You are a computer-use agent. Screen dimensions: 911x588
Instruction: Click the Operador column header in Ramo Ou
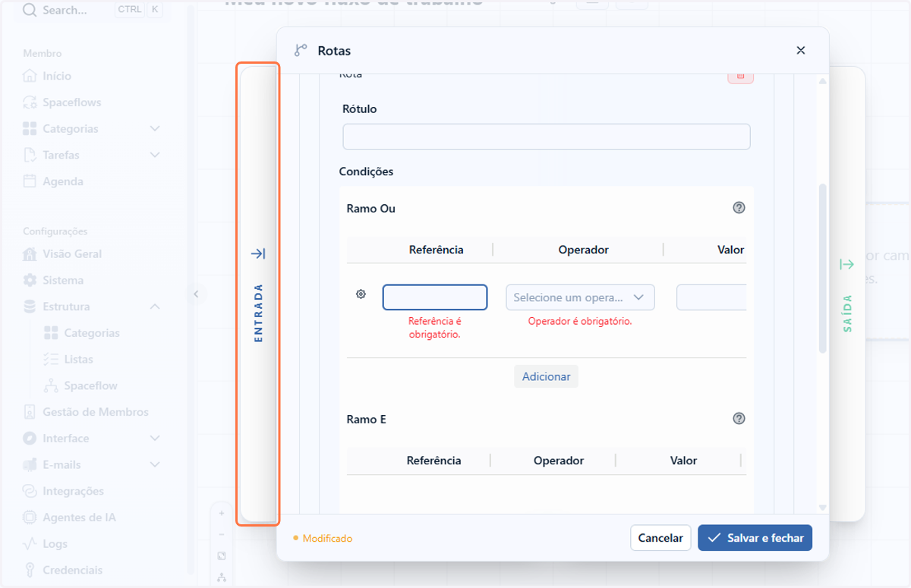584,250
